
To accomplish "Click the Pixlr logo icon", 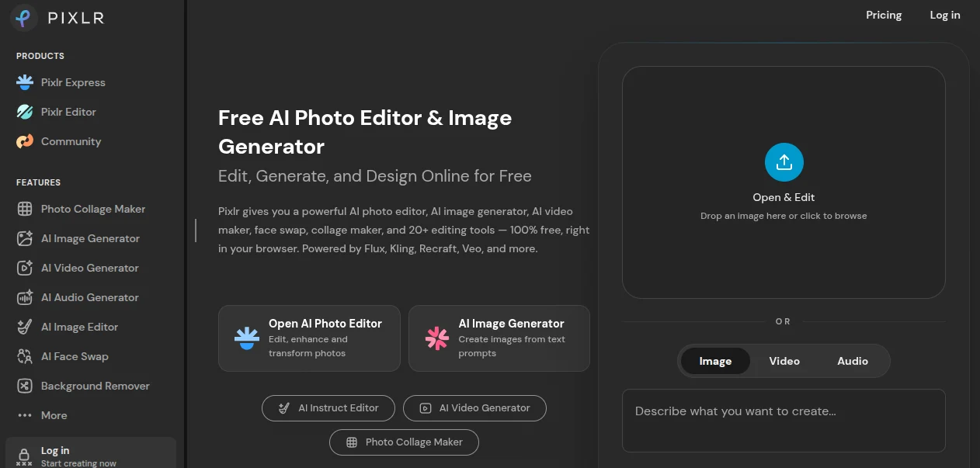I will 24,17.
